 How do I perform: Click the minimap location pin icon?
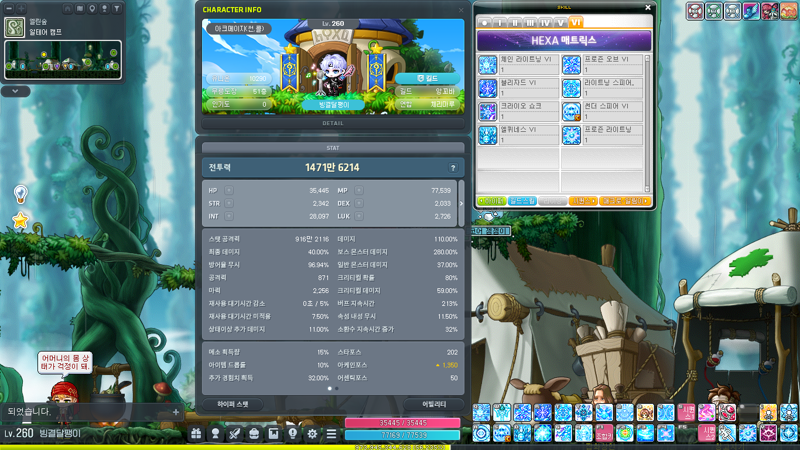point(92,9)
